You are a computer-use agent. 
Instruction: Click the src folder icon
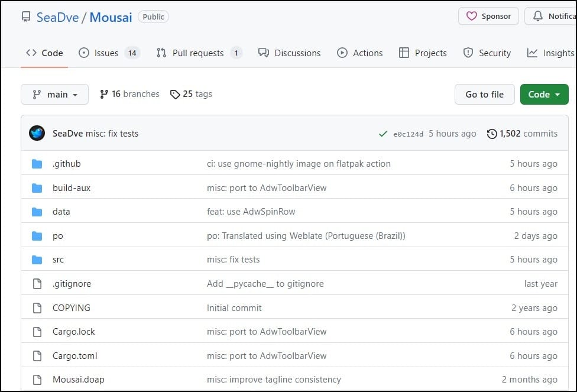click(x=37, y=260)
